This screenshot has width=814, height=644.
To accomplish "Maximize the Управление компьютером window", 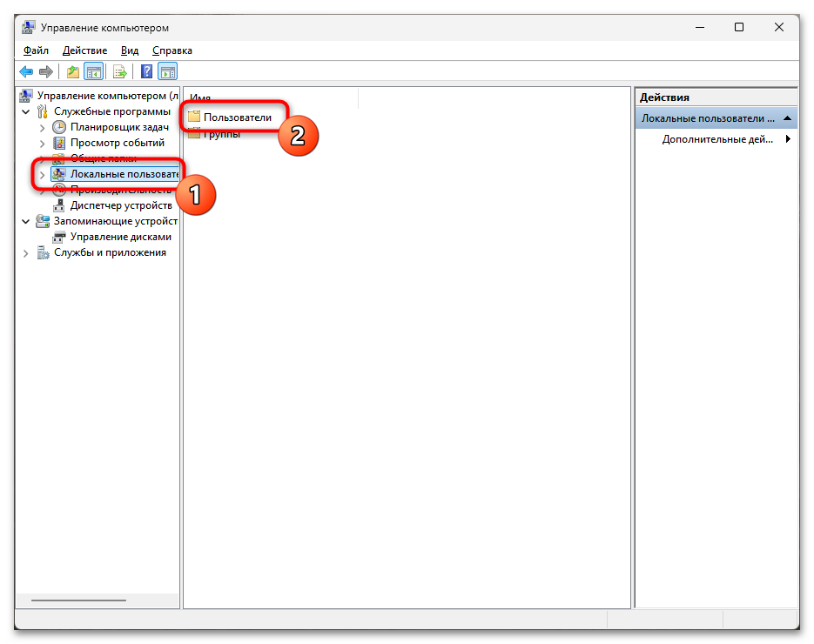I will 739,27.
